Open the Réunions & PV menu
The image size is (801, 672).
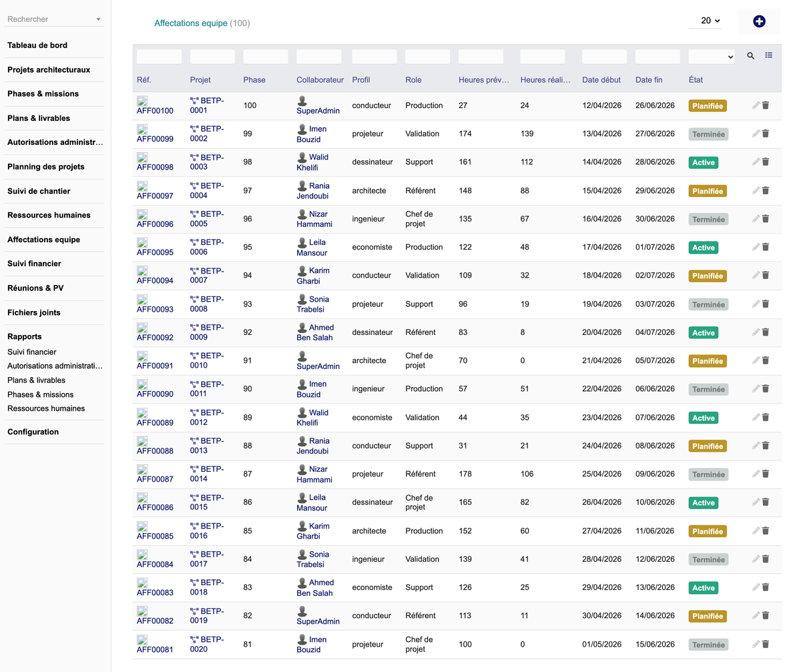click(35, 288)
